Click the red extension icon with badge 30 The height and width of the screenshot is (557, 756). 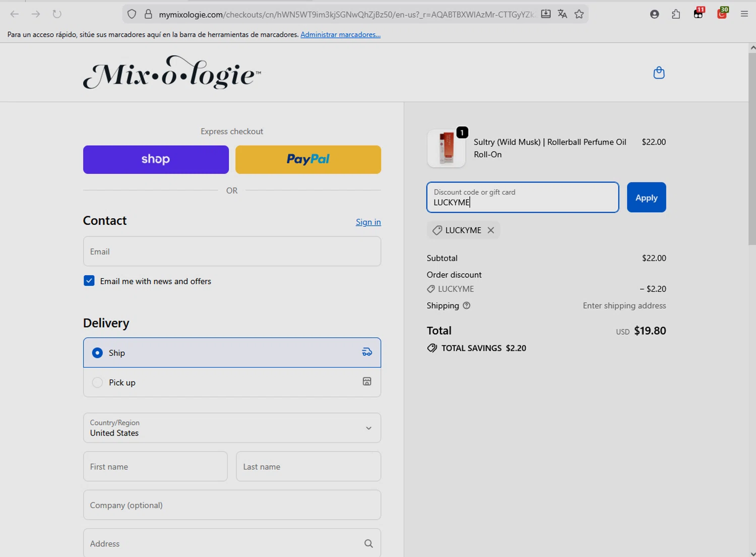(722, 13)
